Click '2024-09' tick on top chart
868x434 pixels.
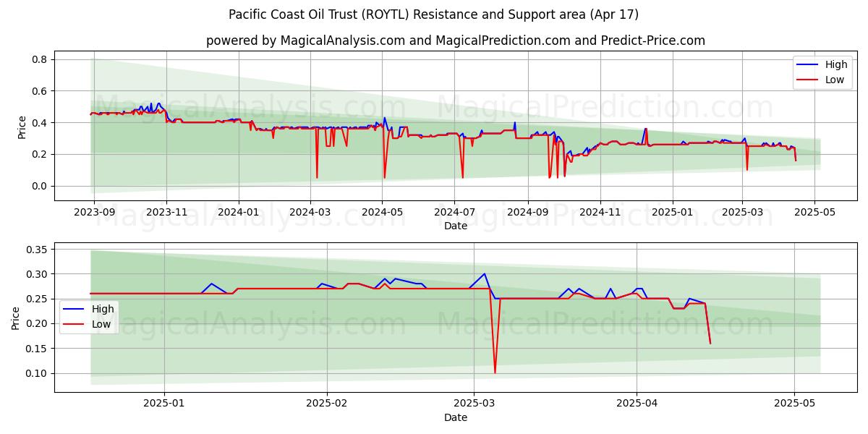[x=528, y=212]
